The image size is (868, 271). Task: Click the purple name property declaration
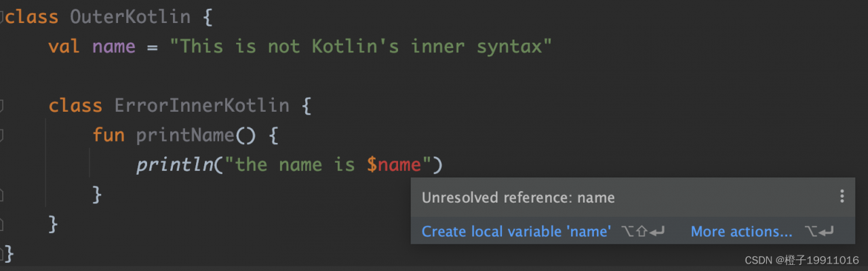[114, 47]
